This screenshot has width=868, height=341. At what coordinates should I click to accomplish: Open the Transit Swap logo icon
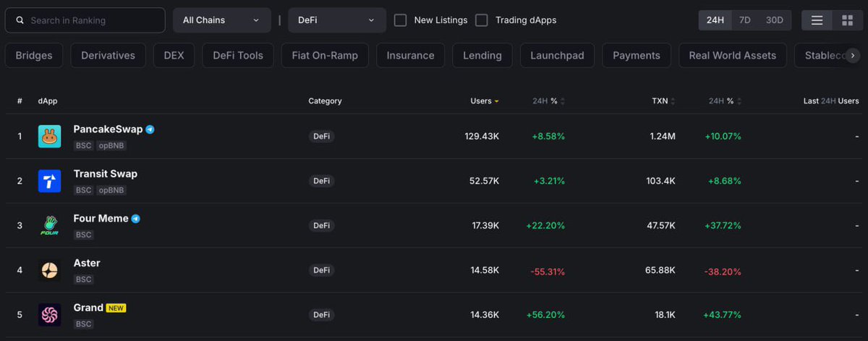tap(49, 181)
